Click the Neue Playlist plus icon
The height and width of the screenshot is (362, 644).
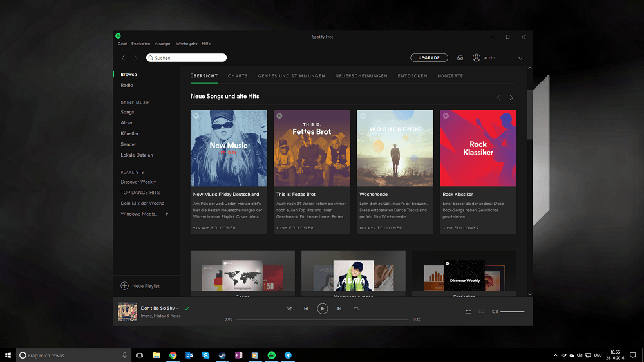(x=124, y=285)
